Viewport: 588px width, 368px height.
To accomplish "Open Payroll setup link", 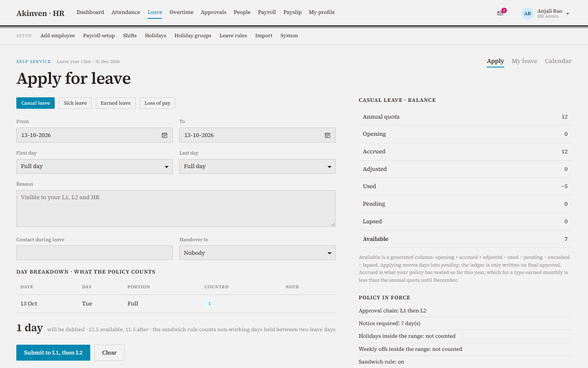I will 99,36.
